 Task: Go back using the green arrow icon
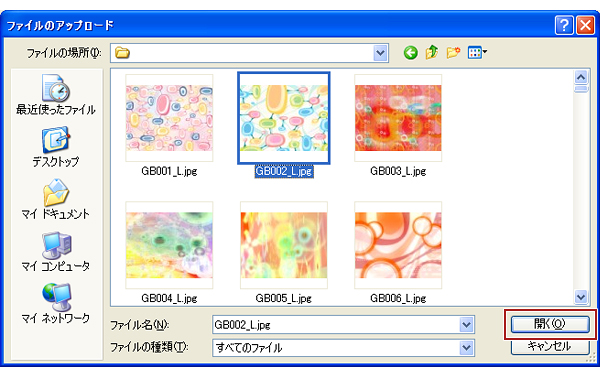tap(411, 52)
